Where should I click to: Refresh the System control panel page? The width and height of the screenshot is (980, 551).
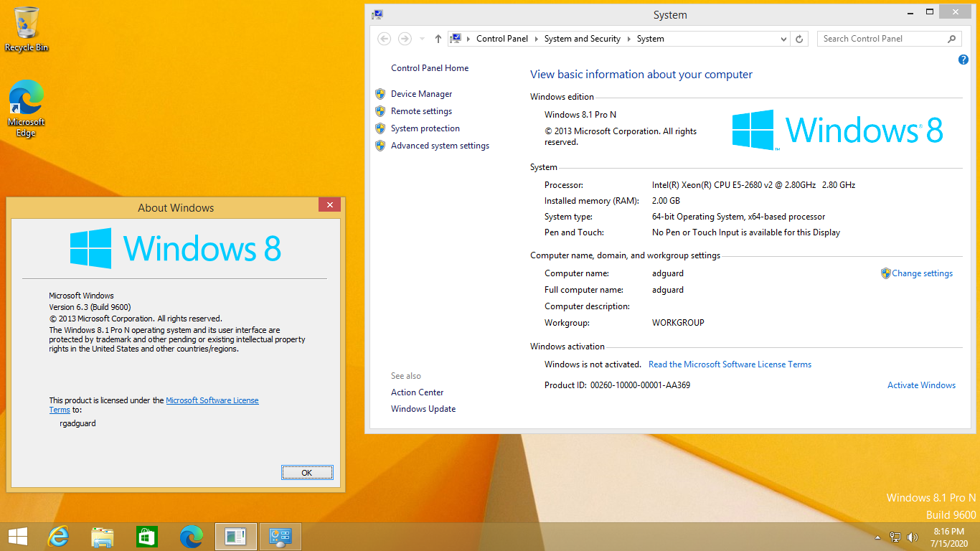(800, 39)
